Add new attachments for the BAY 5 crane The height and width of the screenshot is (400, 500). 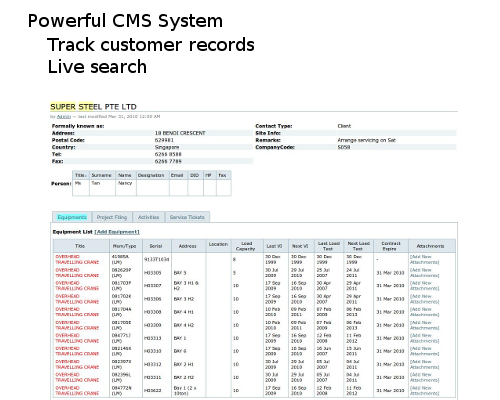pos(424,273)
